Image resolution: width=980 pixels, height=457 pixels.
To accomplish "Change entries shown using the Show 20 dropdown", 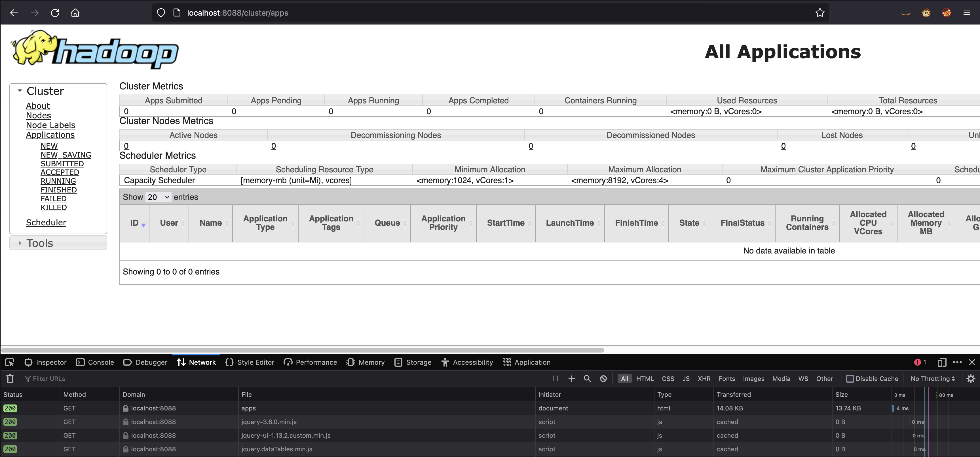I will [x=158, y=197].
